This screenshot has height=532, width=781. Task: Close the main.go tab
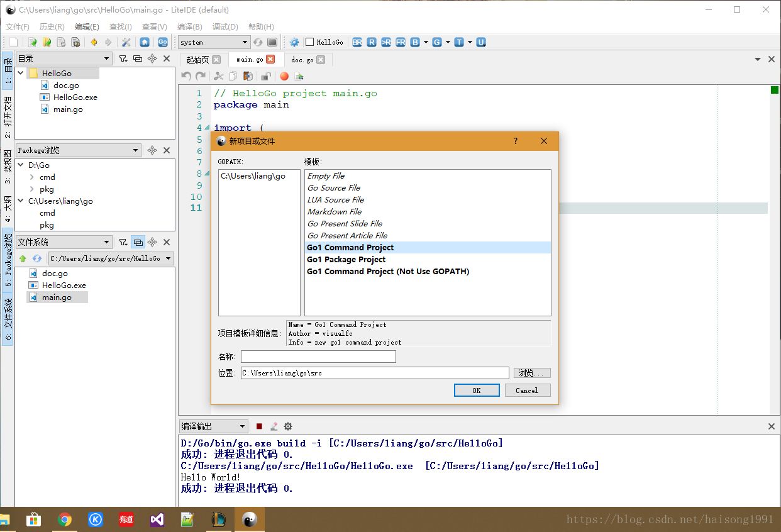[x=271, y=59]
